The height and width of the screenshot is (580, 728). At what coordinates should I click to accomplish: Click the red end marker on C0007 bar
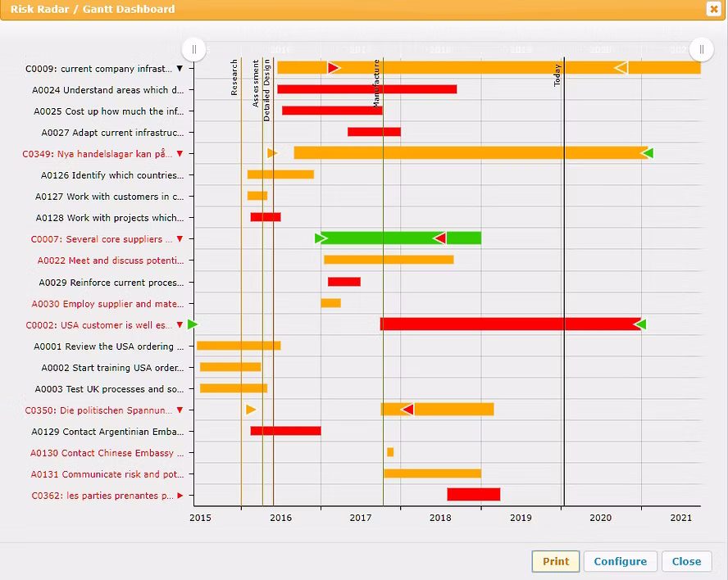pyautogui.click(x=439, y=238)
